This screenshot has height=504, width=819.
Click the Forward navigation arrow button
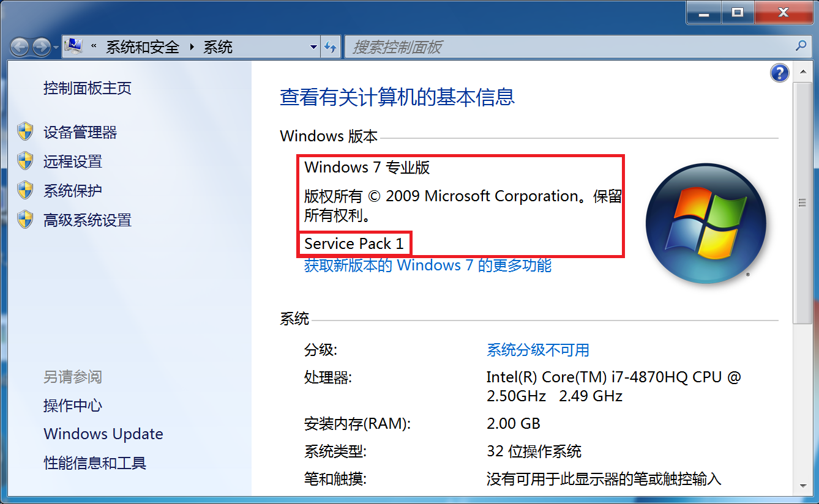point(41,46)
